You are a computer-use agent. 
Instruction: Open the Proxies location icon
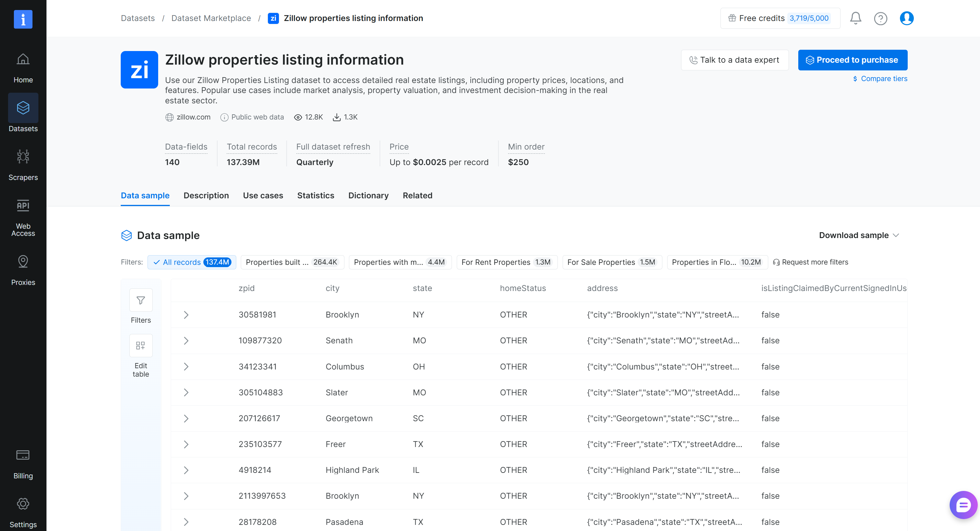pos(23,262)
